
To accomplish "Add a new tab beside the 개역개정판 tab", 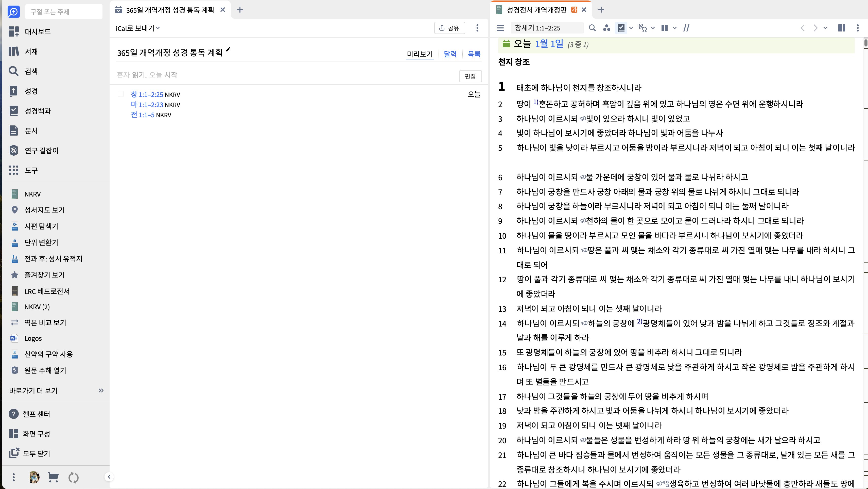I will coord(601,10).
